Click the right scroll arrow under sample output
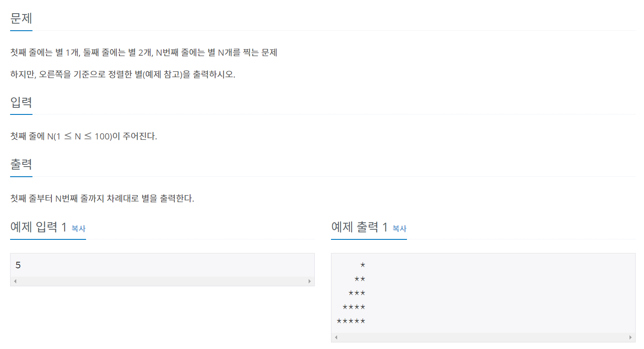Image resolution: width=644 pixels, height=349 pixels. tap(631, 337)
